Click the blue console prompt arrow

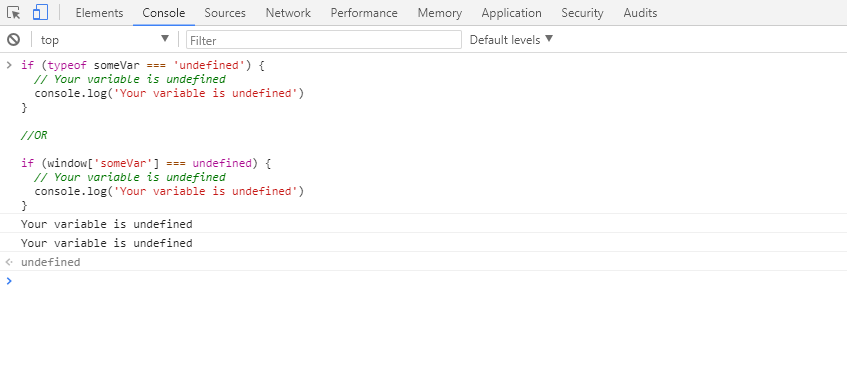[9, 281]
